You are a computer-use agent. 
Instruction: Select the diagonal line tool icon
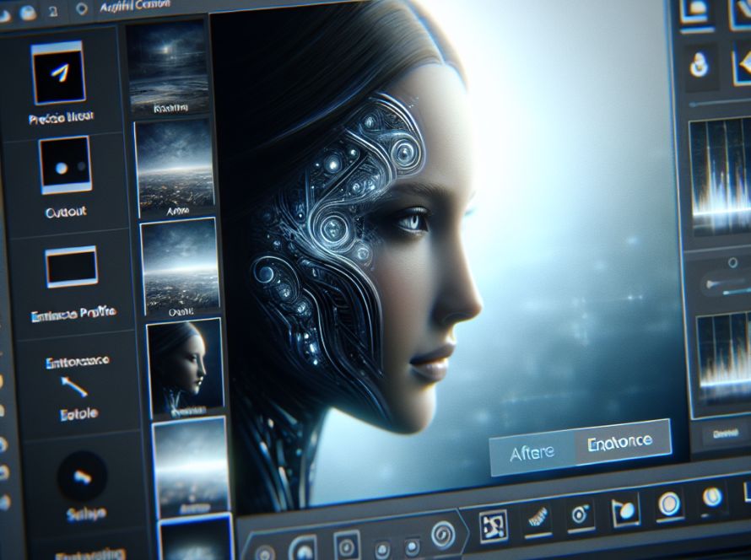[73, 386]
